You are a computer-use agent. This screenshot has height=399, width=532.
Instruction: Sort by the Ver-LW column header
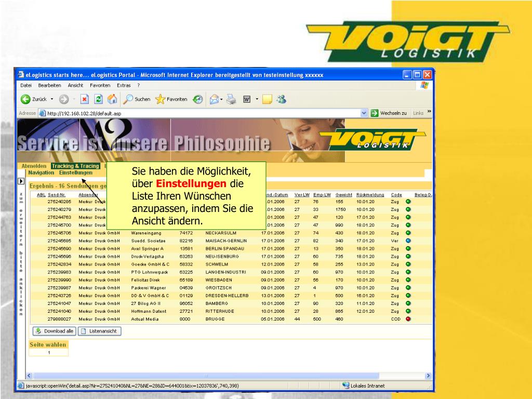point(302,195)
